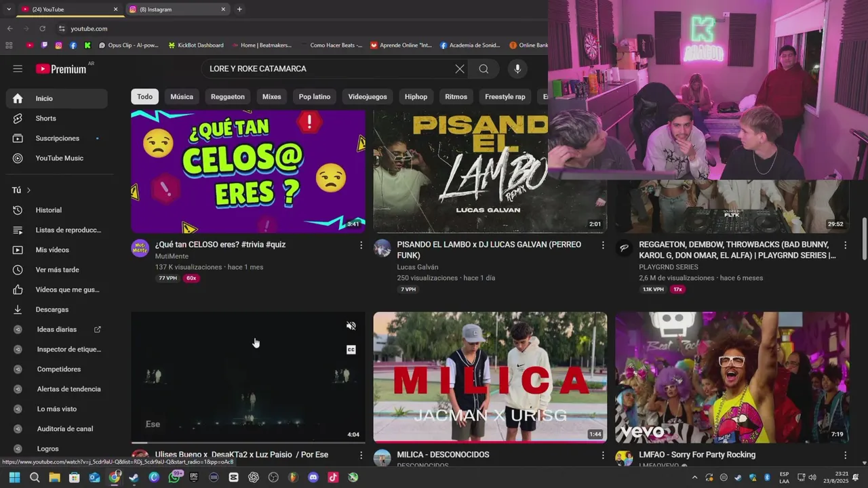Screen dimensions: 868x488
Task: Open the LMFAO Party Rocking thumbnail
Action: (x=732, y=378)
